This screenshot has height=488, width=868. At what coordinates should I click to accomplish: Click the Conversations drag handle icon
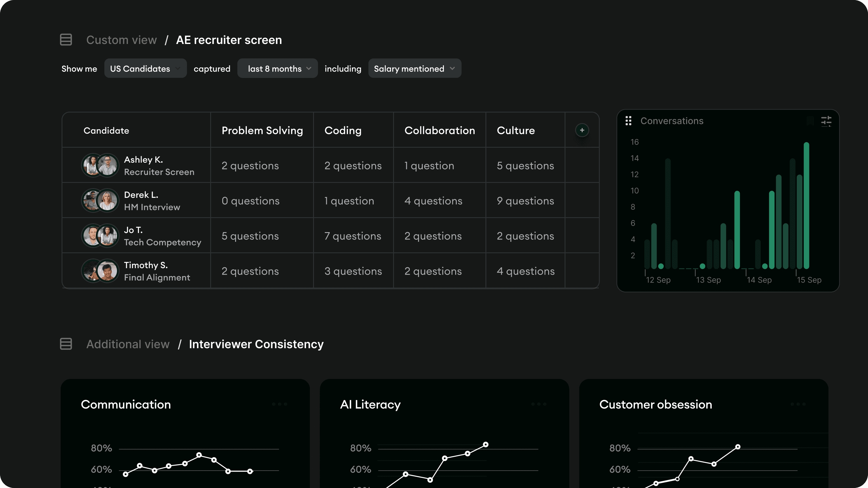[x=628, y=121]
